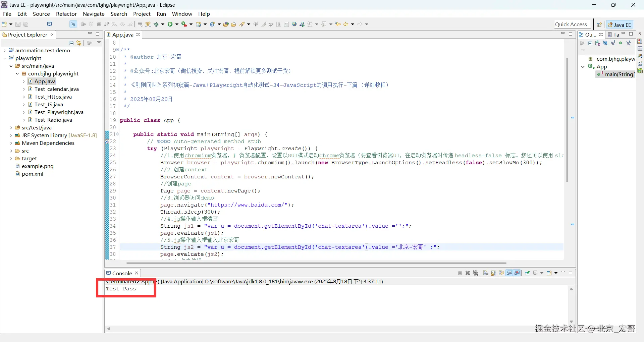Click the Terminate square in Console toolbar
Screen dimensions: 644x342
[460, 273]
